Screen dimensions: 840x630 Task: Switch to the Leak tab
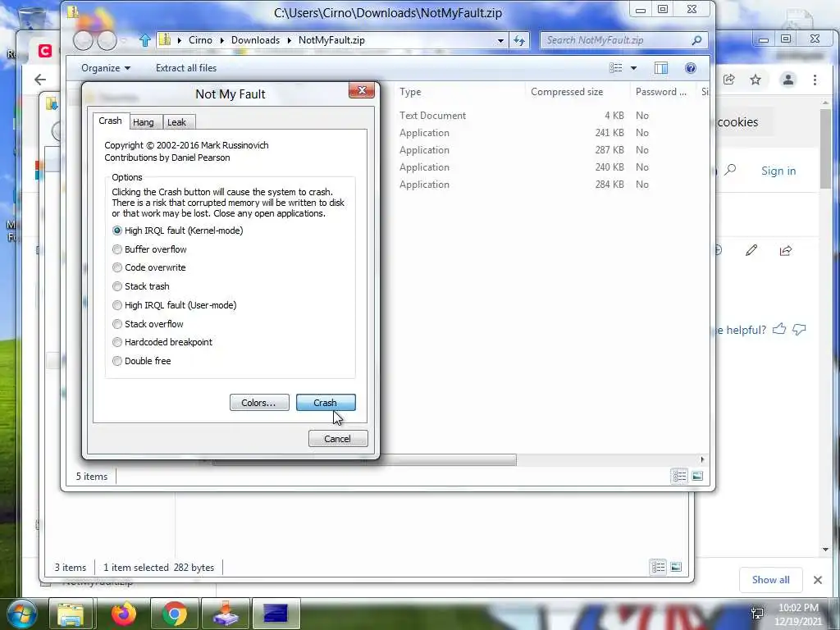[x=177, y=122]
